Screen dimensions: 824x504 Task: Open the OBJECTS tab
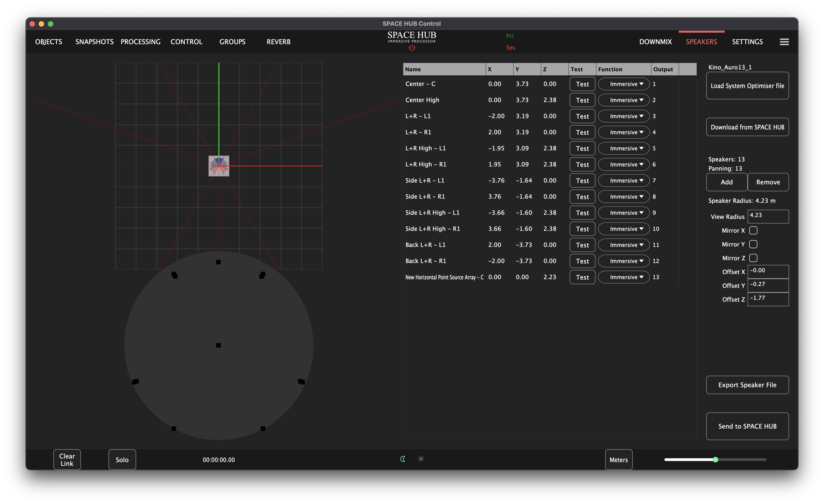49,42
